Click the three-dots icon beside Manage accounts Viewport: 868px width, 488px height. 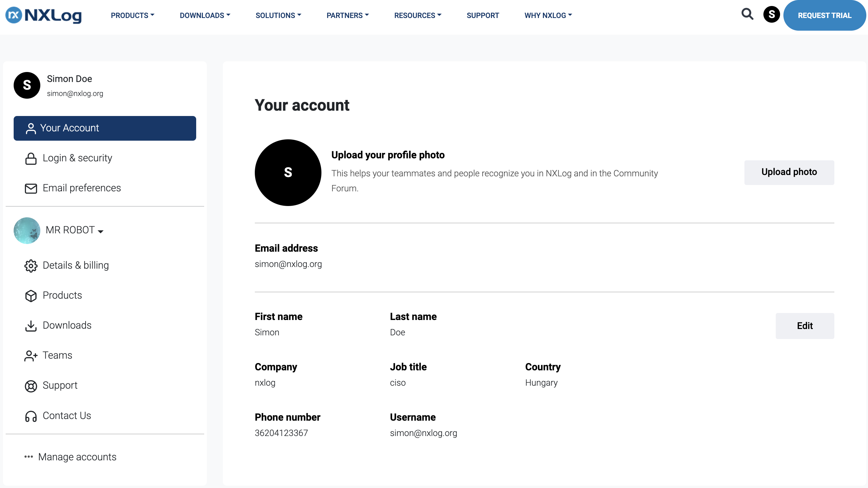coord(29,457)
